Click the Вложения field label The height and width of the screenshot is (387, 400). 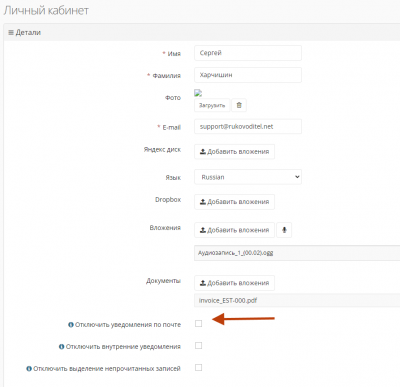tap(165, 228)
